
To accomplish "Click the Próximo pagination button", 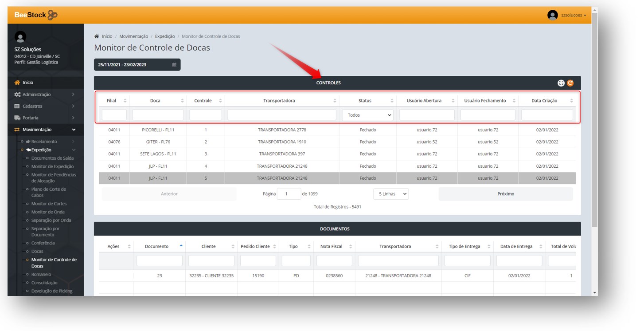I will pyautogui.click(x=505, y=194).
